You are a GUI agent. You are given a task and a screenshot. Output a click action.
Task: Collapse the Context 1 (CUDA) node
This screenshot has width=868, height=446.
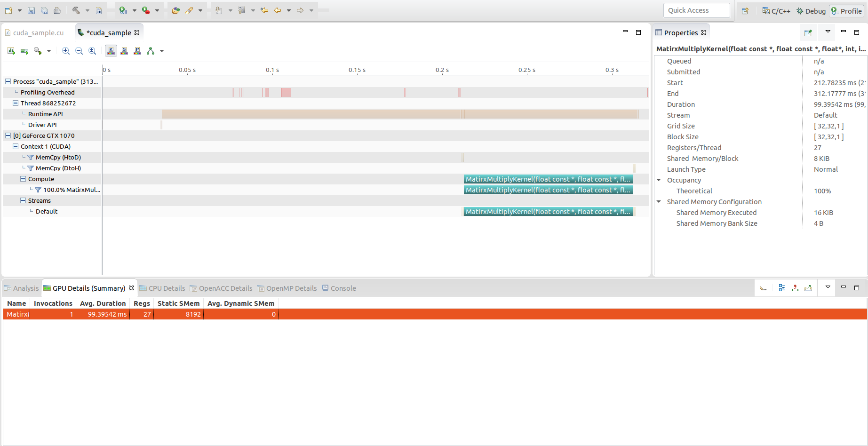tap(16, 146)
